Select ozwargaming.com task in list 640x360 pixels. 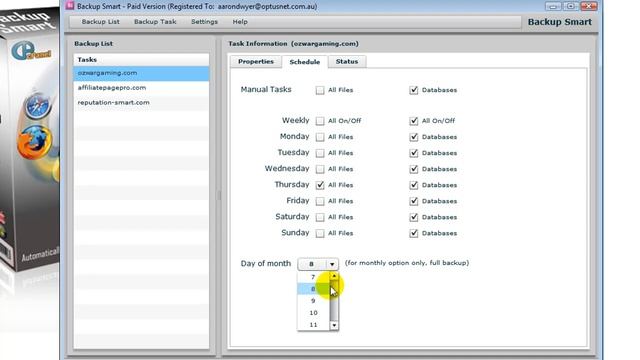[141, 73]
